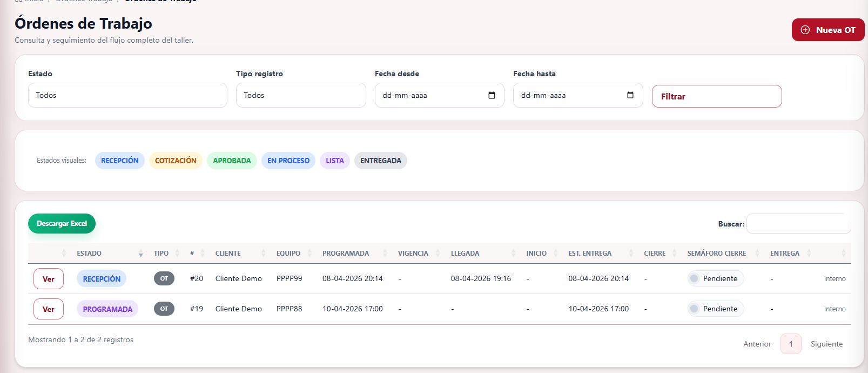Focus the Fecha desde date field

pos(439,95)
